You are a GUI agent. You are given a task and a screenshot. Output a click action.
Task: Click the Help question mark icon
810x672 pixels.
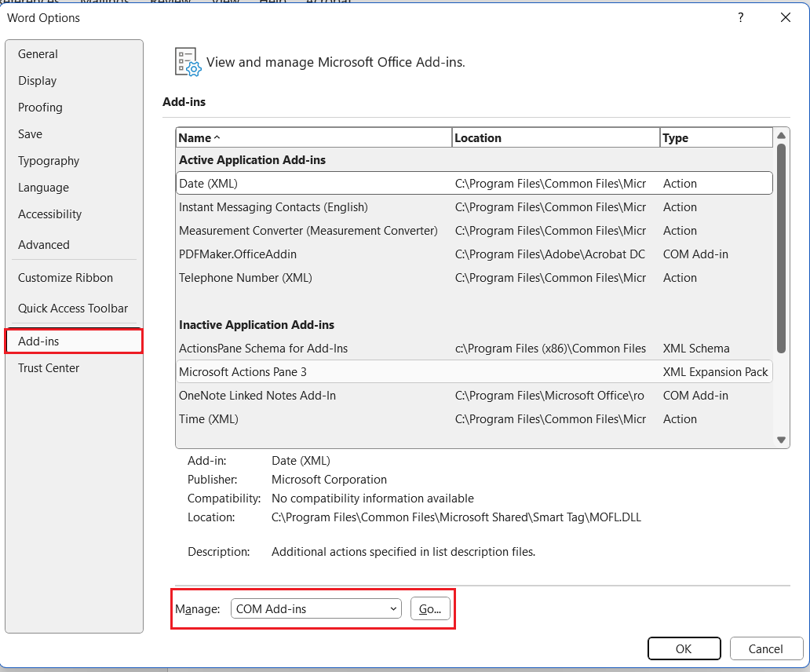click(x=740, y=17)
